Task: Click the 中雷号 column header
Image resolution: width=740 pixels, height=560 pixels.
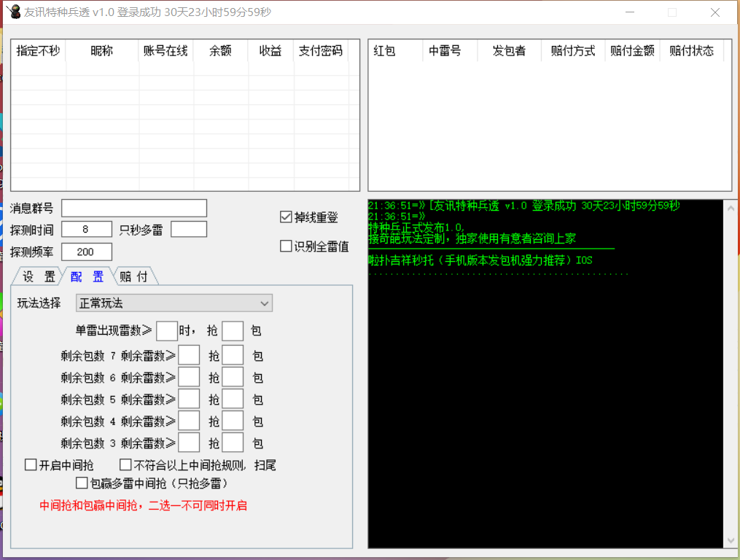Action: coord(450,50)
